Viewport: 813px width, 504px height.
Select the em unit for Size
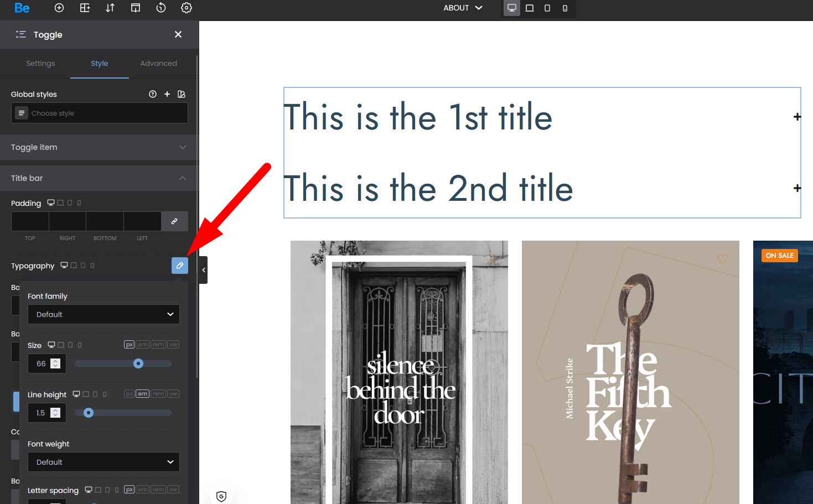(143, 345)
